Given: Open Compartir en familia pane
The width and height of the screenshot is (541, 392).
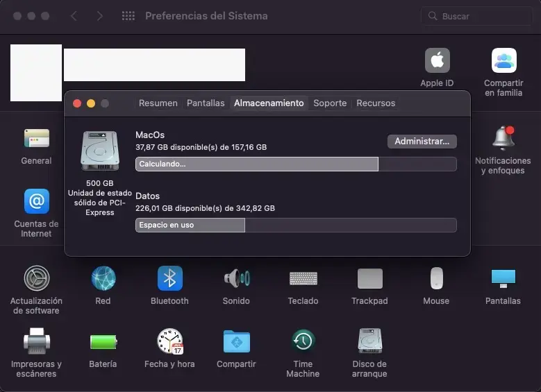Looking at the screenshot, I should tap(503, 60).
